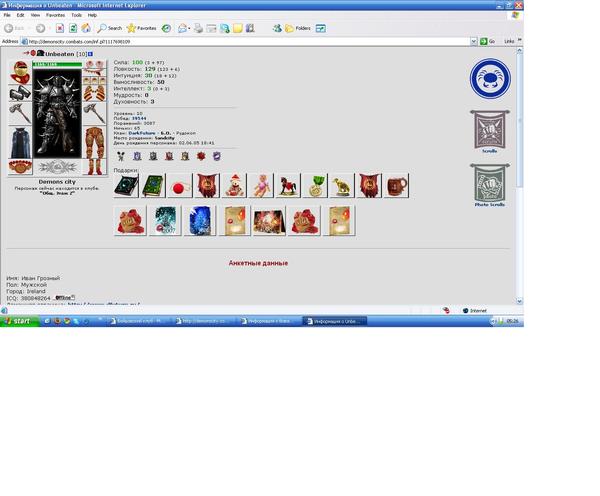Open the dark spellbook gift
Viewport: 600px width, 496px height.
pos(126,186)
